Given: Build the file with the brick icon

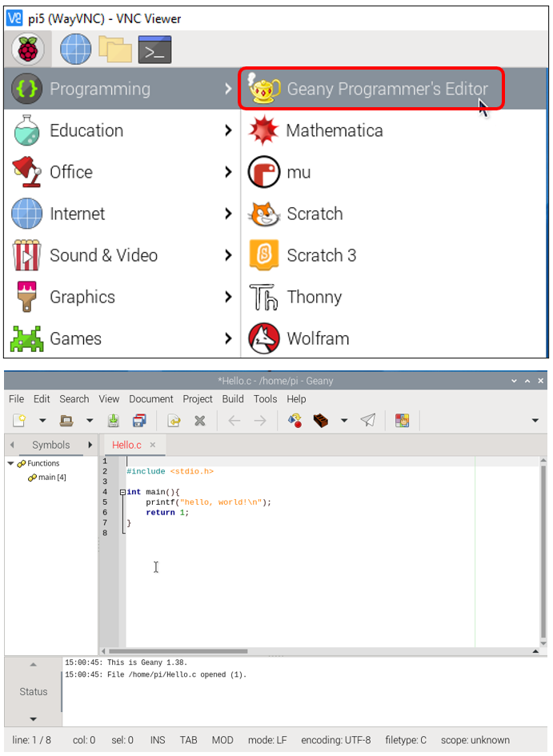Looking at the screenshot, I should coord(321,421).
